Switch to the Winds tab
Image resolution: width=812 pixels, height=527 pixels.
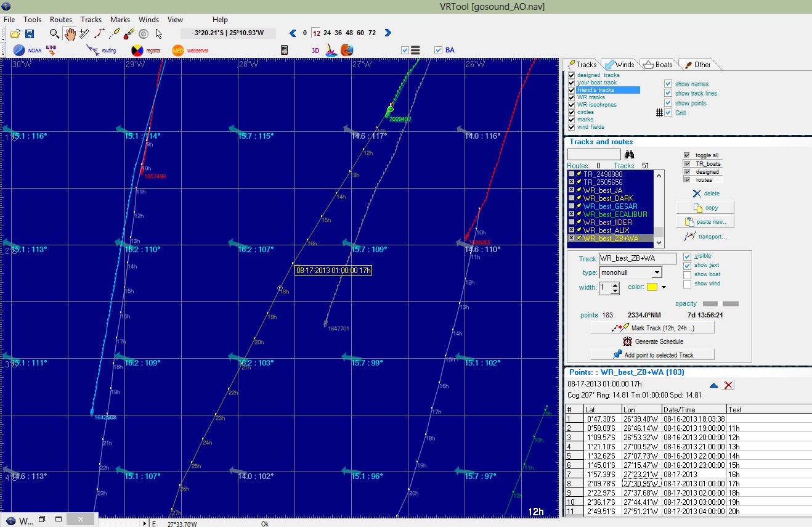click(619, 64)
